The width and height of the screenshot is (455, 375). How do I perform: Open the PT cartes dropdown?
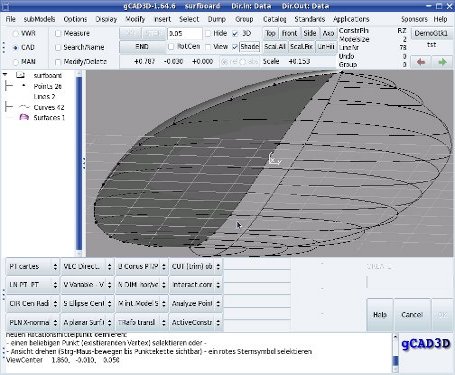(x=33, y=266)
